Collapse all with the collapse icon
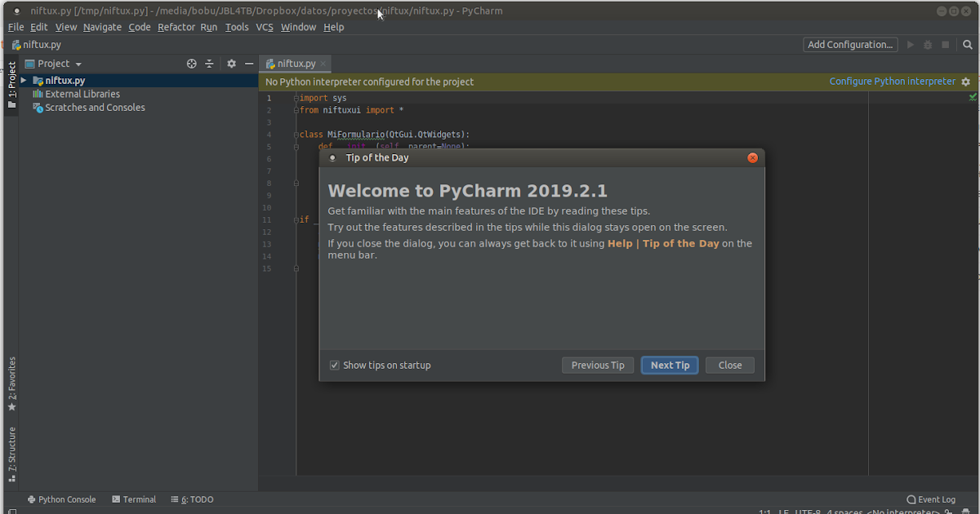The width and height of the screenshot is (980, 514). [209, 64]
